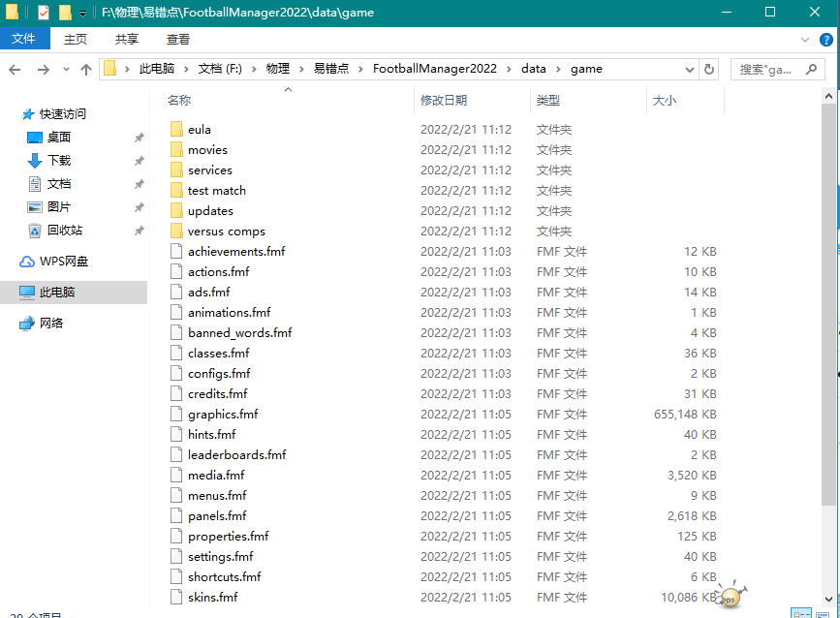This screenshot has height=618, width=840.
Task: Open recent locations dropdown arrow
Action: [66, 69]
